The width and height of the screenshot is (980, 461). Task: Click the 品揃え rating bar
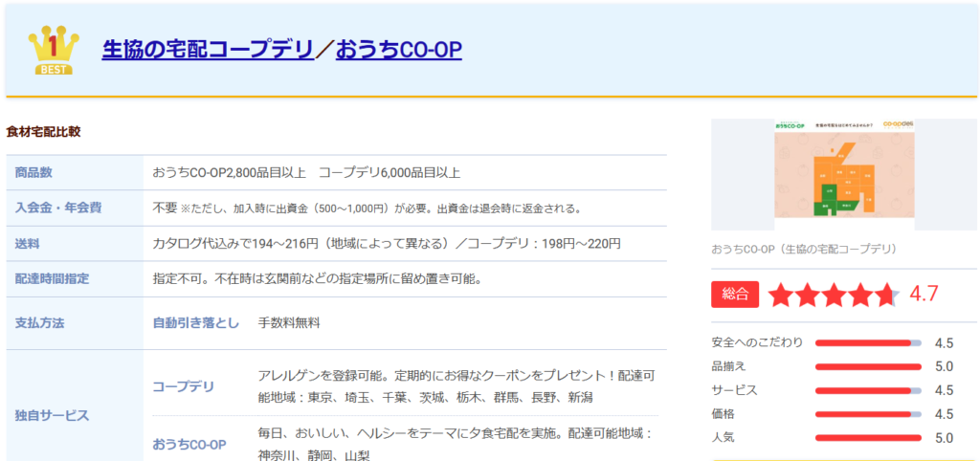click(867, 366)
